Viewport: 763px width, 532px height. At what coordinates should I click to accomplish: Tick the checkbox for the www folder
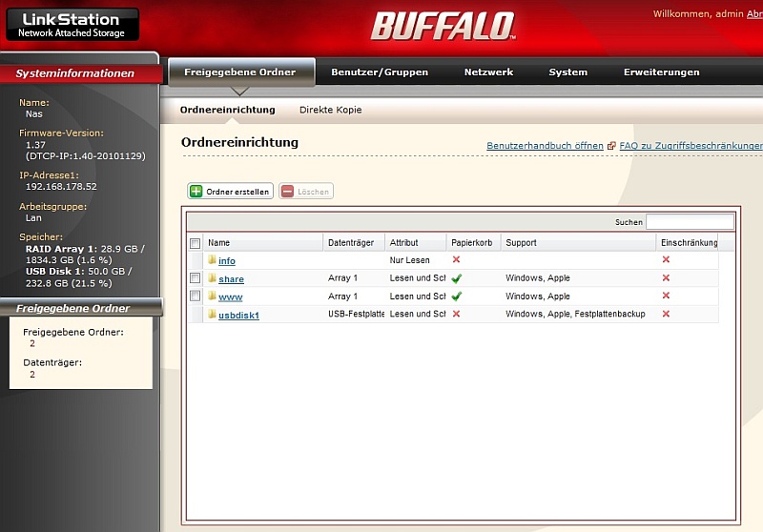click(x=196, y=297)
